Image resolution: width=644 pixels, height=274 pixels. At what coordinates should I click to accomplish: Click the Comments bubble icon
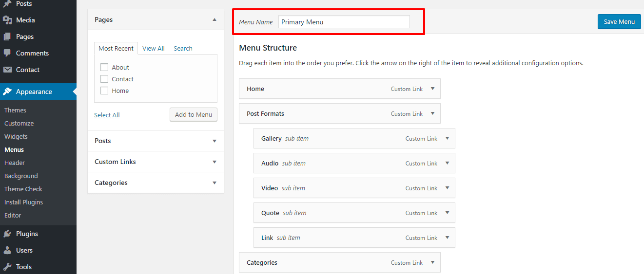coord(7,54)
